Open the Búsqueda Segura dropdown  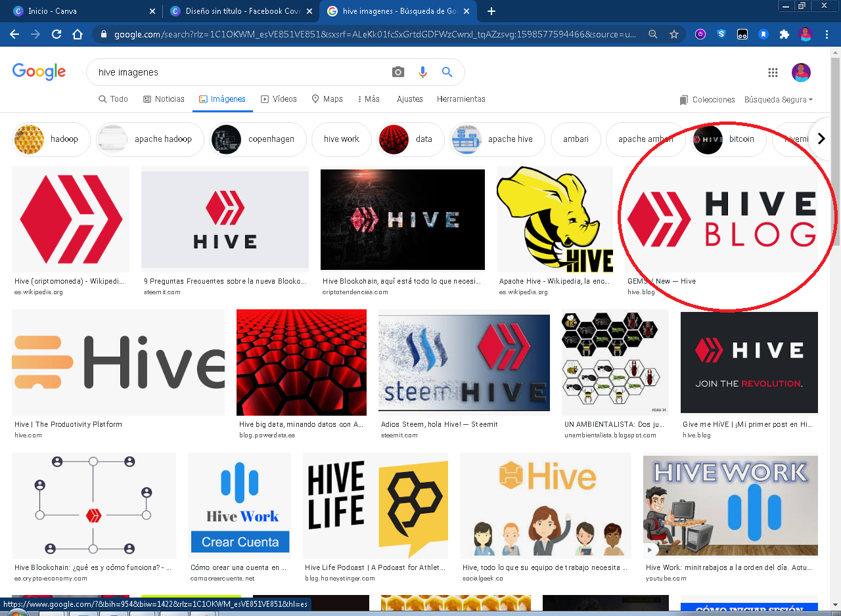[x=779, y=100]
